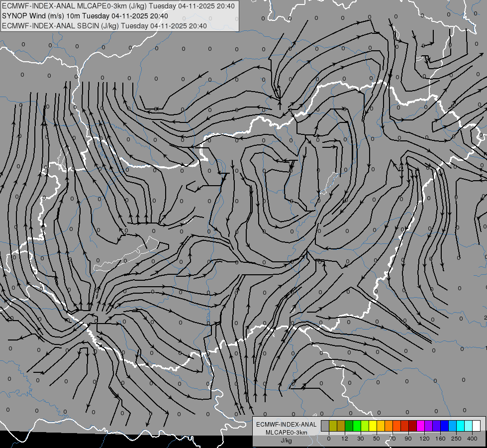Click the legend scale value 0
The image size is (487, 448).
(x=329, y=439)
